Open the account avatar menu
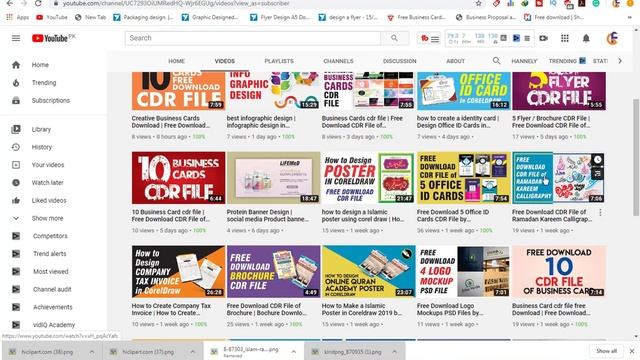Image resolution: width=640 pixels, height=360 pixels. (612, 38)
